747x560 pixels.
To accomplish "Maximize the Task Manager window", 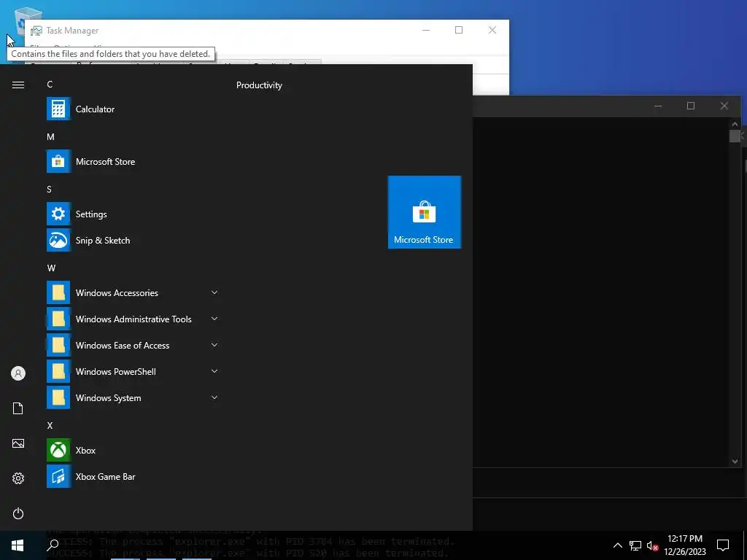I will (459, 30).
